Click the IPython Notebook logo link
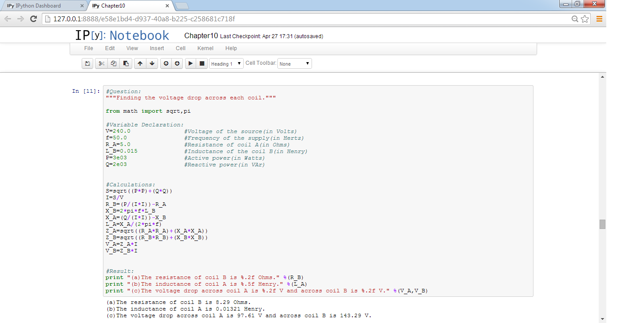The height and width of the screenshot is (323, 644). coord(122,35)
